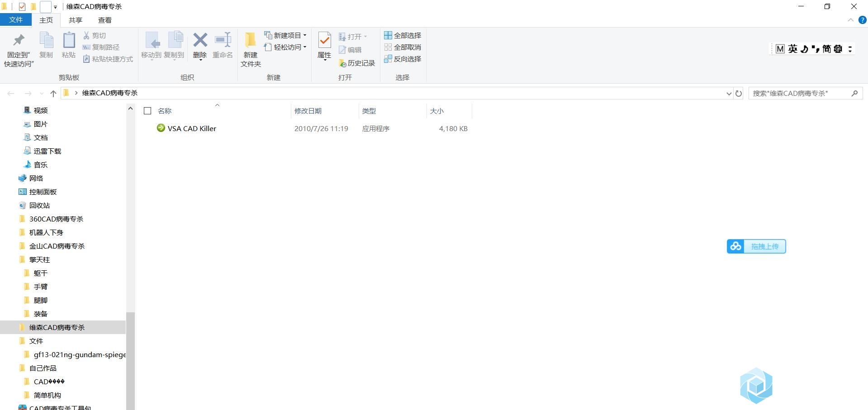Open History (历史记录)
This screenshot has height=410, width=868.
click(x=356, y=63)
